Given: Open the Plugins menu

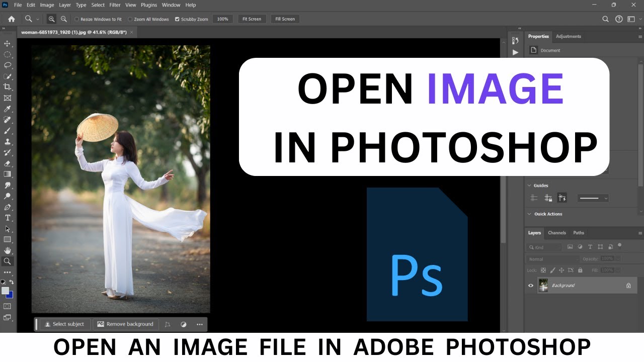Looking at the screenshot, I should 149,5.
